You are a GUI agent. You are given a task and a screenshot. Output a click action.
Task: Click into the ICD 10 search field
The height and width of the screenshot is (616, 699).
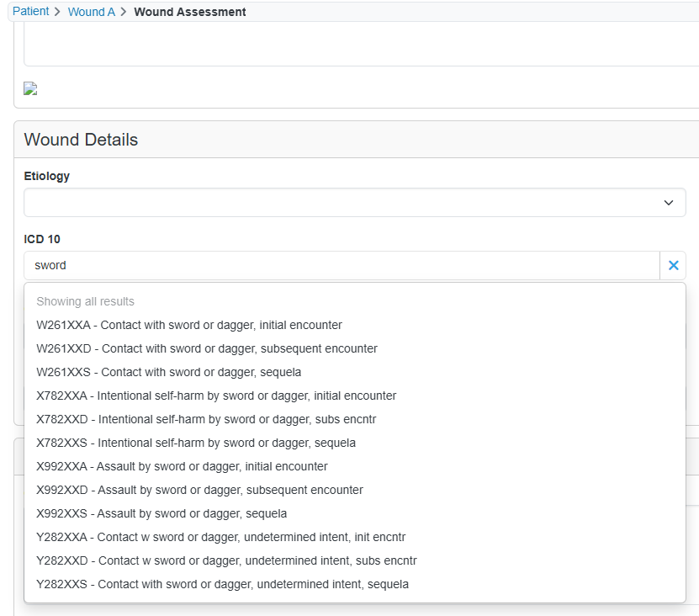[x=342, y=265]
